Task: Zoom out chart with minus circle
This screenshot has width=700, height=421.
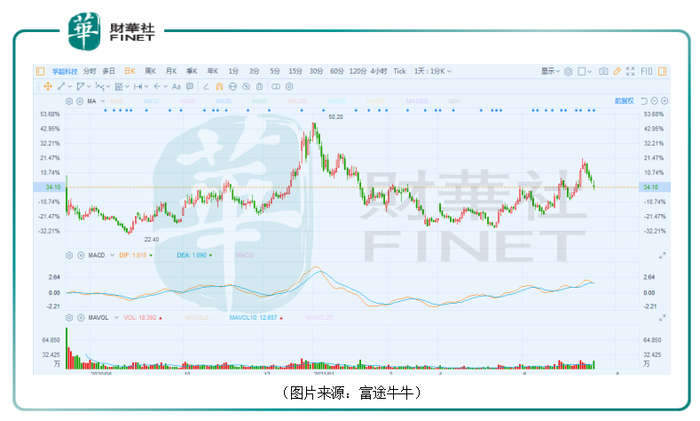Action: (654, 101)
